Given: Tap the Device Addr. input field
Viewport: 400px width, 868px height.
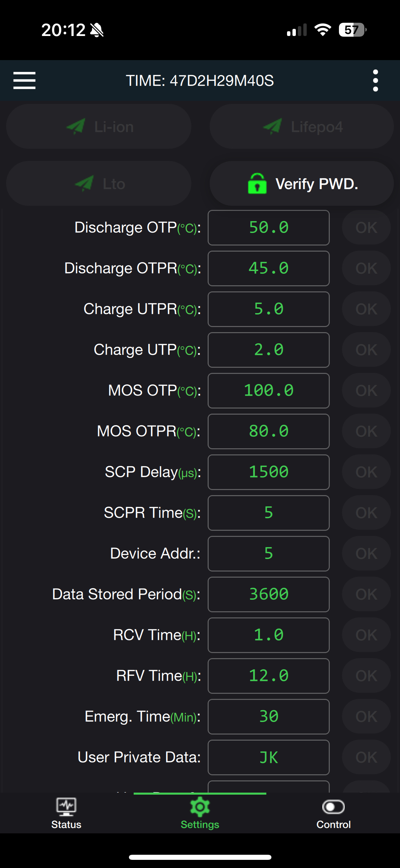Looking at the screenshot, I should pyautogui.click(x=268, y=554).
